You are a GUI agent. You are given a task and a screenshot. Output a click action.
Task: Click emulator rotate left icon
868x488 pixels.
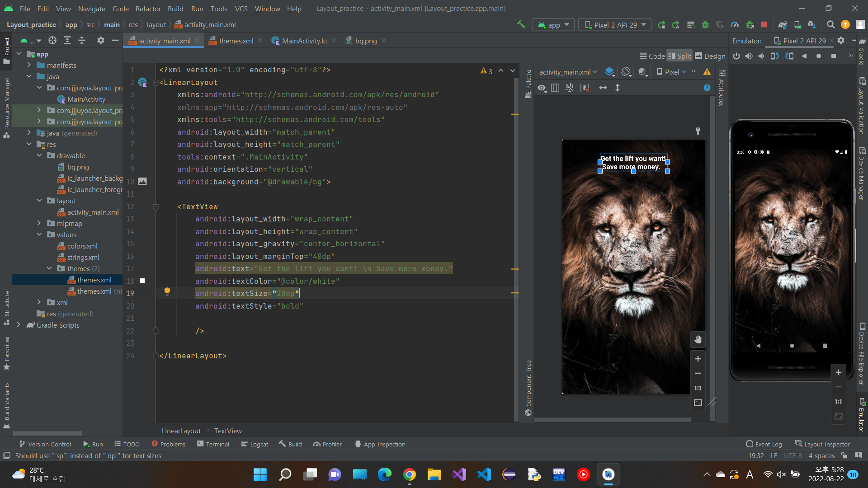click(x=774, y=56)
